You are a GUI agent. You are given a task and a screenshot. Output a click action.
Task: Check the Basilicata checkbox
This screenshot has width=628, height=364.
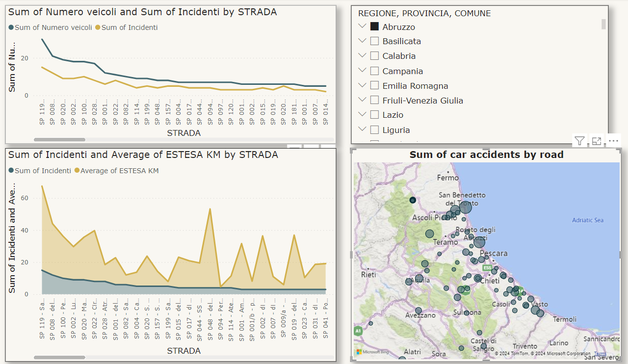[x=374, y=41]
